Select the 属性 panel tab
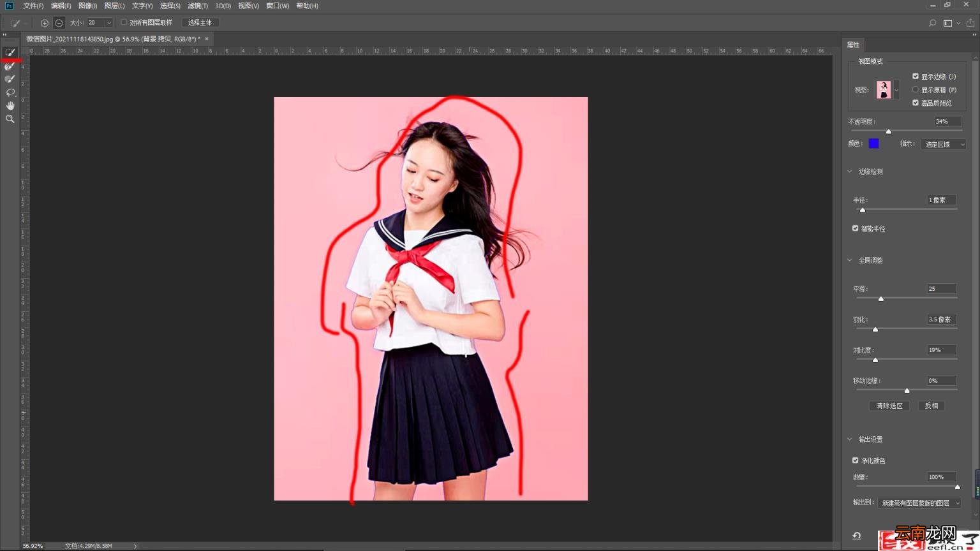Screen dimensions: 980x551 853,45
